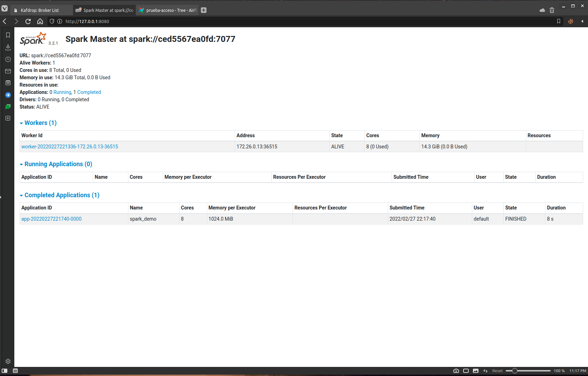The height and width of the screenshot is (376, 588).
Task: Open the Bookmarks panel in sidebar
Action: pos(8,35)
